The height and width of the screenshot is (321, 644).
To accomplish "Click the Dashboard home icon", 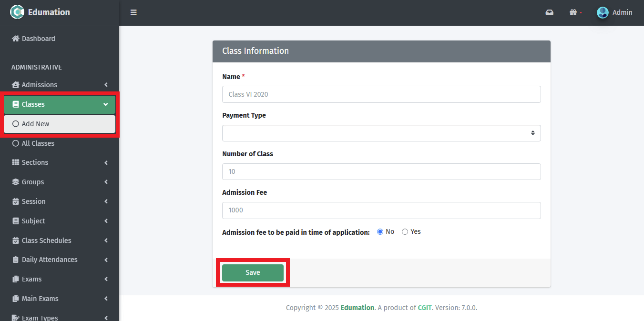I will [x=16, y=39].
